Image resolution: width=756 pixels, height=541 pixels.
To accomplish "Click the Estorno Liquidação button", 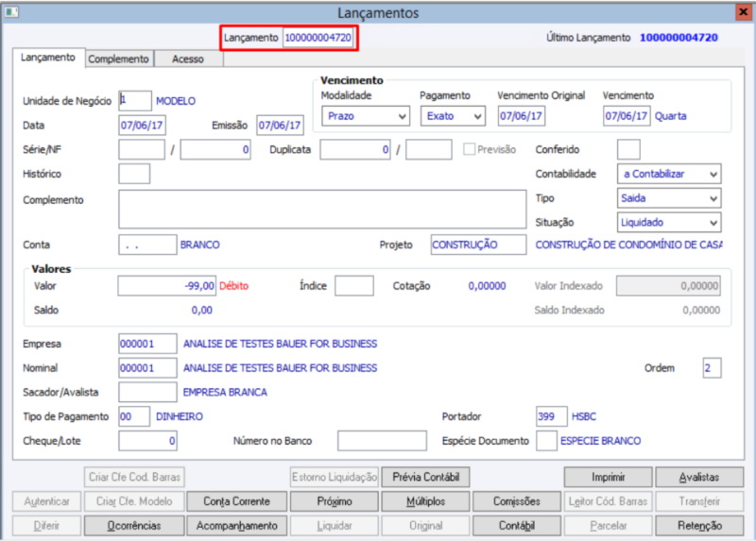I will 335,477.
